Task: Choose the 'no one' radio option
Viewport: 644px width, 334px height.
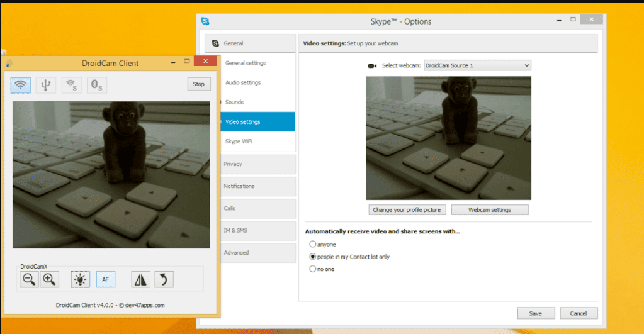Action: pos(312,269)
